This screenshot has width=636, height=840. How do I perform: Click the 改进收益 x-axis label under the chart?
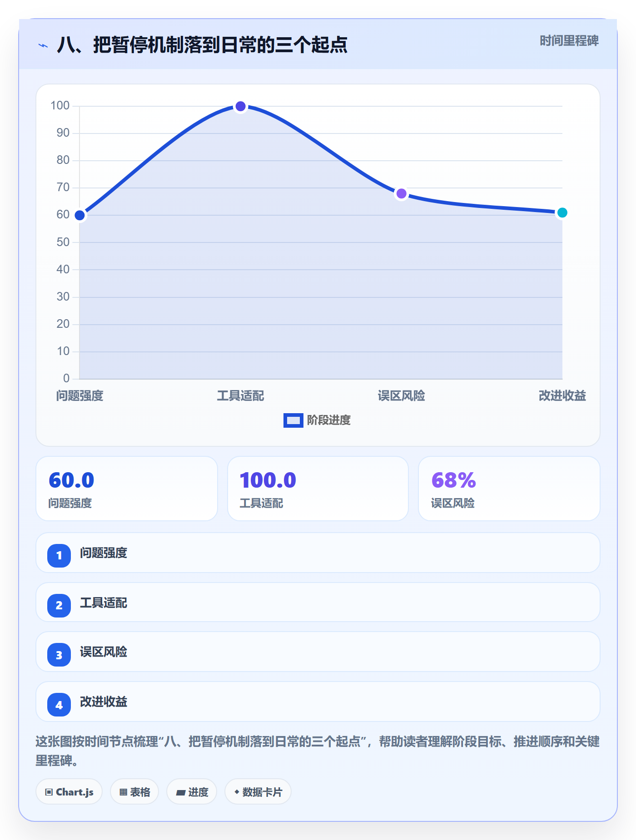[x=562, y=396]
